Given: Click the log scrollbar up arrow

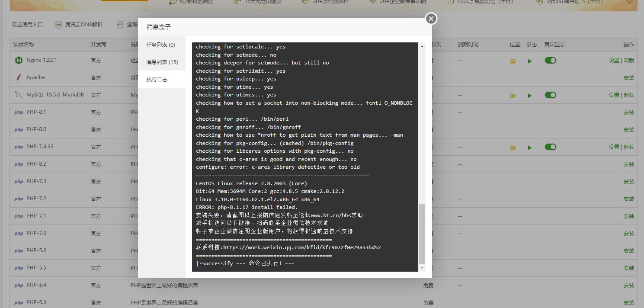Looking at the screenshot, I should [422, 46].
